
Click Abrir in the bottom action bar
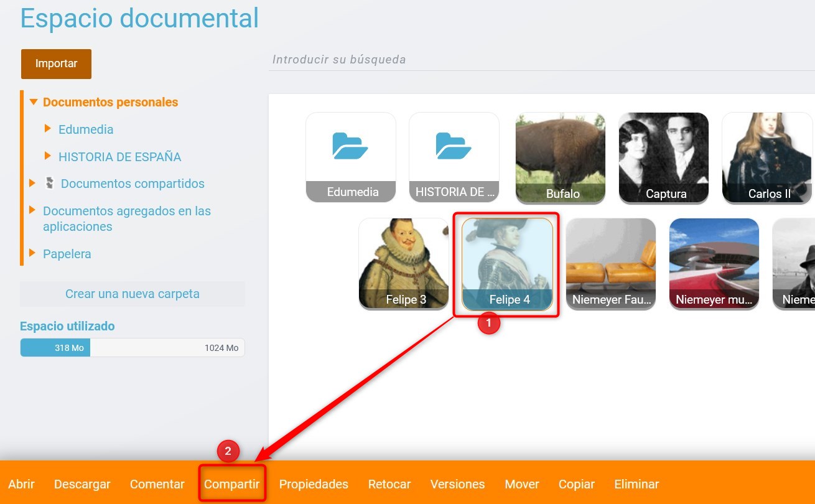(22, 484)
